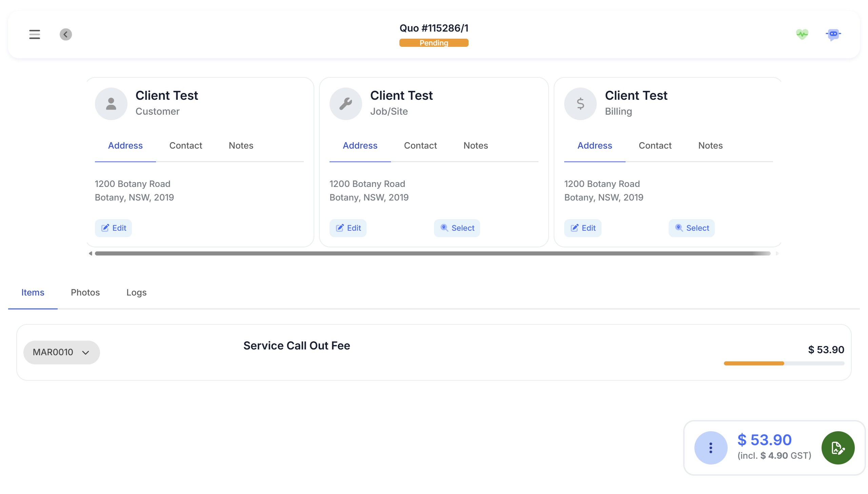Viewport: 868px width, 494px height.
Task: Click the green sign quote button
Action: click(838, 448)
